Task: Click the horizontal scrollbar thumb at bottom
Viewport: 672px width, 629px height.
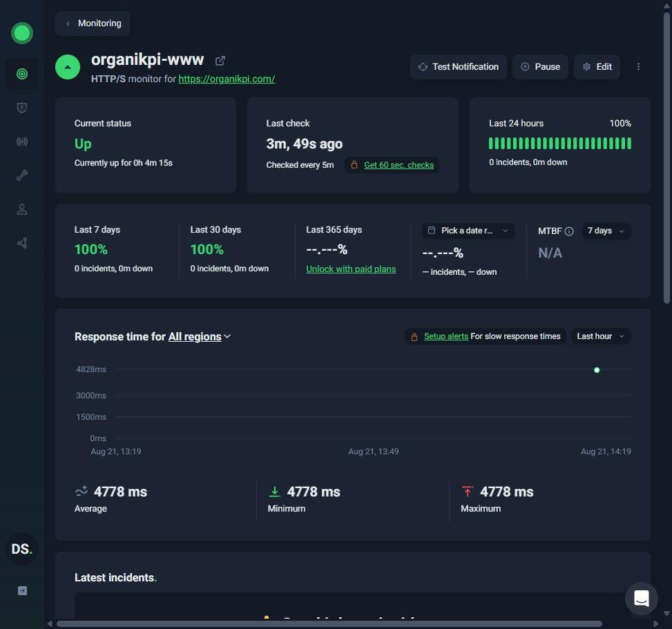Action: (x=329, y=624)
